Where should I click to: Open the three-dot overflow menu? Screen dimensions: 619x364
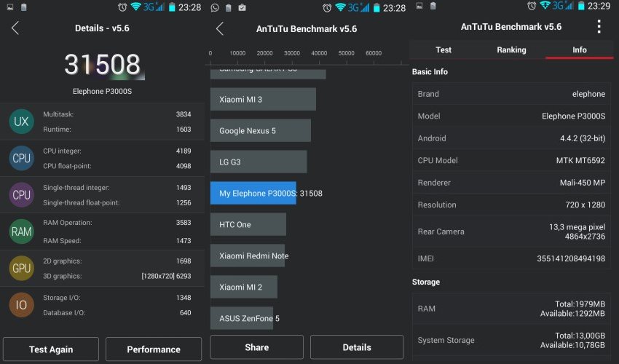pos(599,27)
